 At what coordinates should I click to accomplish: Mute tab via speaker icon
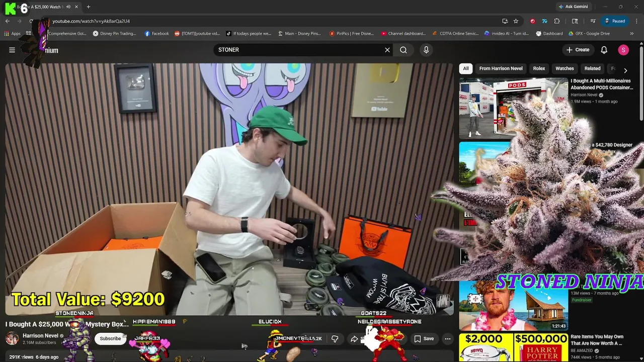point(68,7)
